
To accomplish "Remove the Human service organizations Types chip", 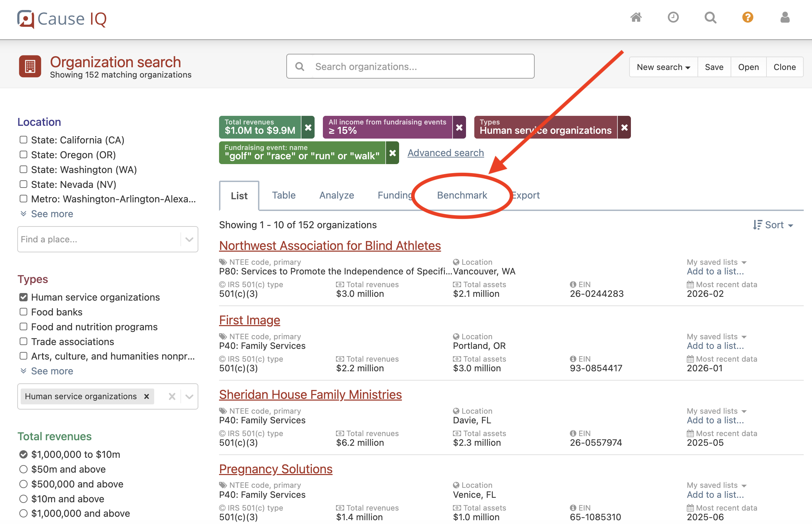I will pyautogui.click(x=624, y=127).
